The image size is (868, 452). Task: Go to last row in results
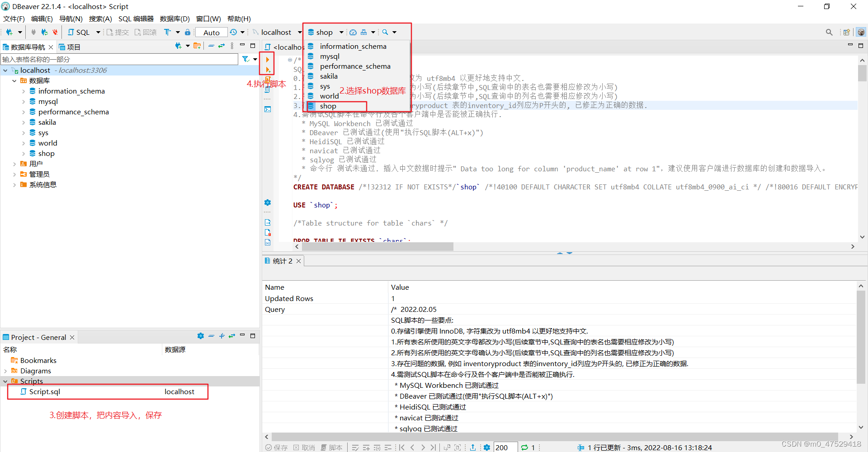[433, 447]
